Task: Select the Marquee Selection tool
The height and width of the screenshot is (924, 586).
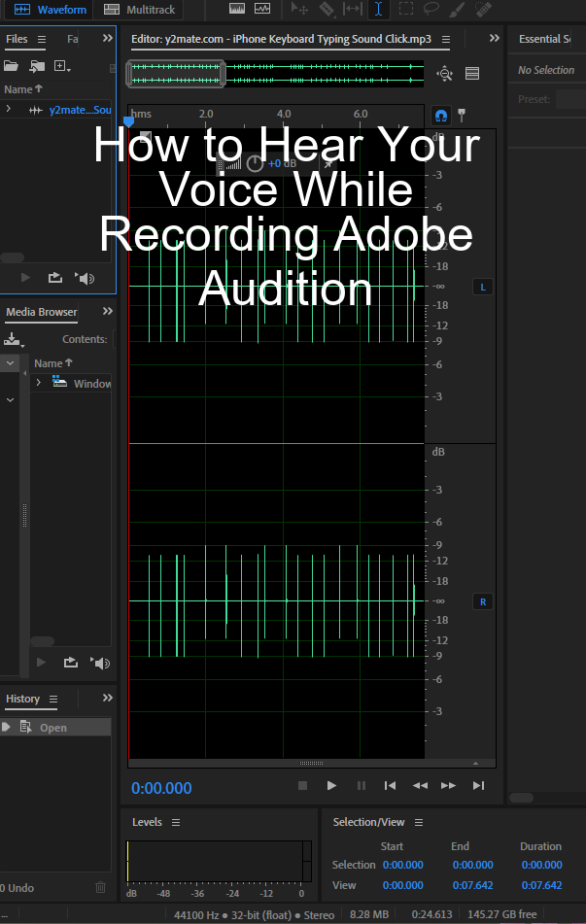Action: coord(406,9)
